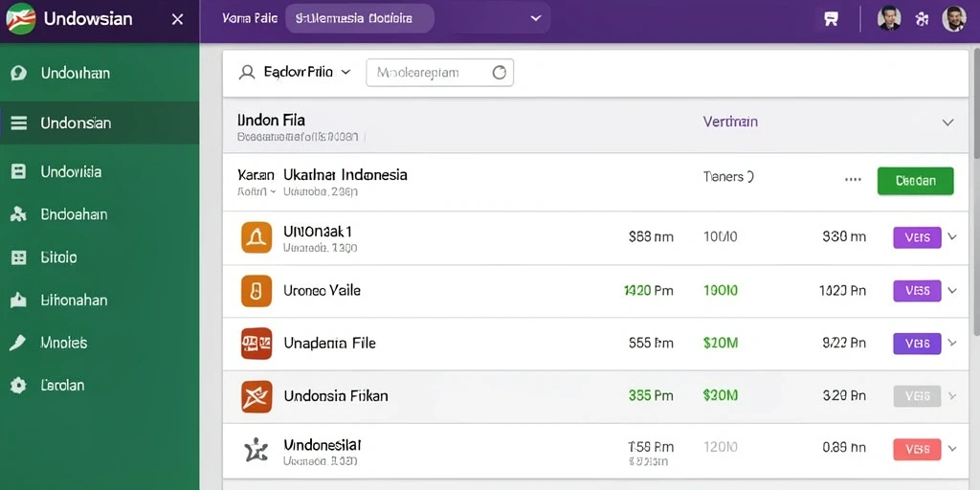Expand the Vindonesilal row chevron
980x490 pixels.
(952, 448)
